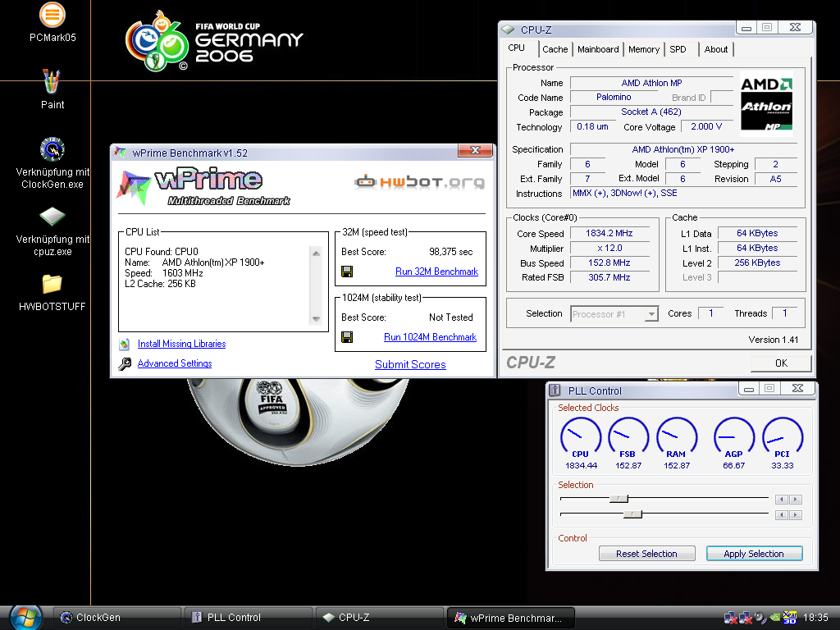Viewport: 840px width, 630px height.
Task: Click the hwbot.org logo in wPrime
Action: [x=419, y=182]
